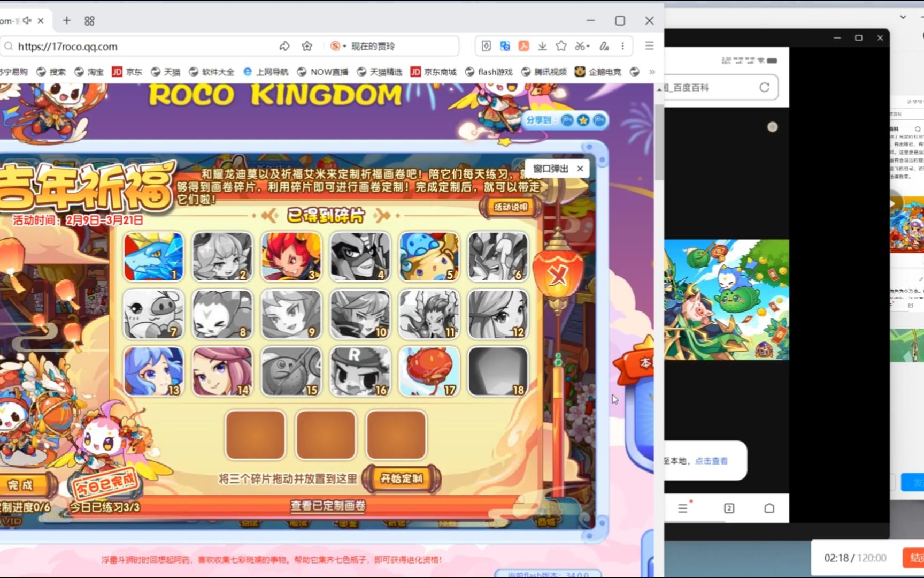
Task: Open the tab overview grid icon
Action: point(89,21)
